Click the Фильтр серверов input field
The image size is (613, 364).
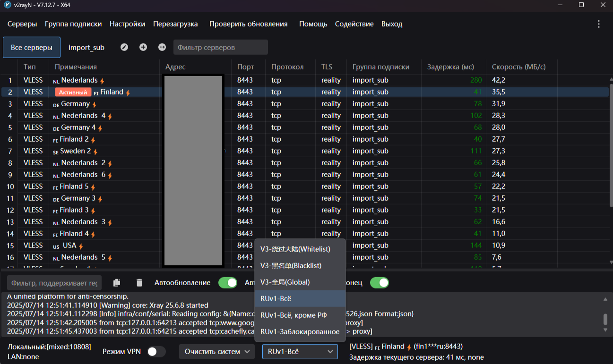(x=220, y=47)
